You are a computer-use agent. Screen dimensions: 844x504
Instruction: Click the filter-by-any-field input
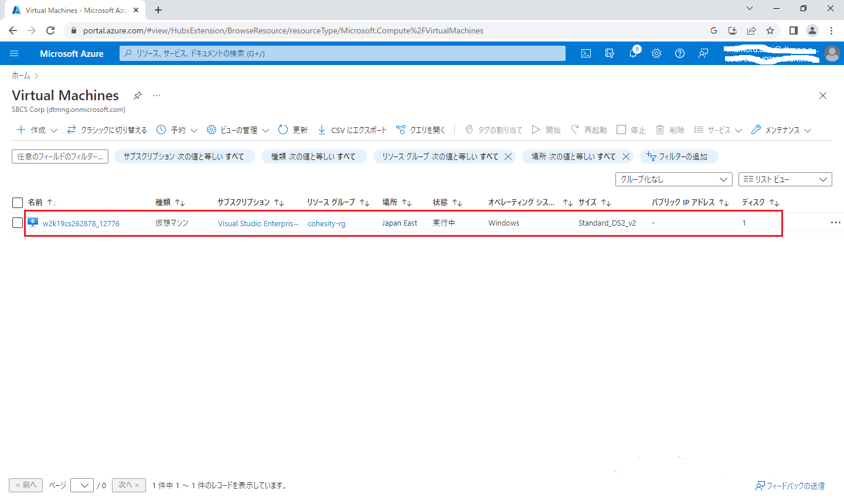[x=60, y=156]
